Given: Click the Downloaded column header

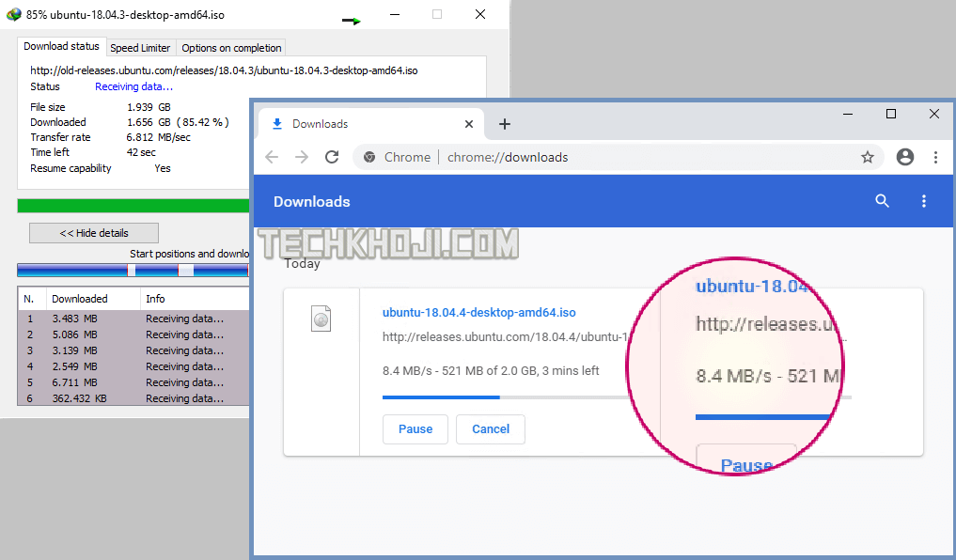Looking at the screenshot, I should click(93, 299).
